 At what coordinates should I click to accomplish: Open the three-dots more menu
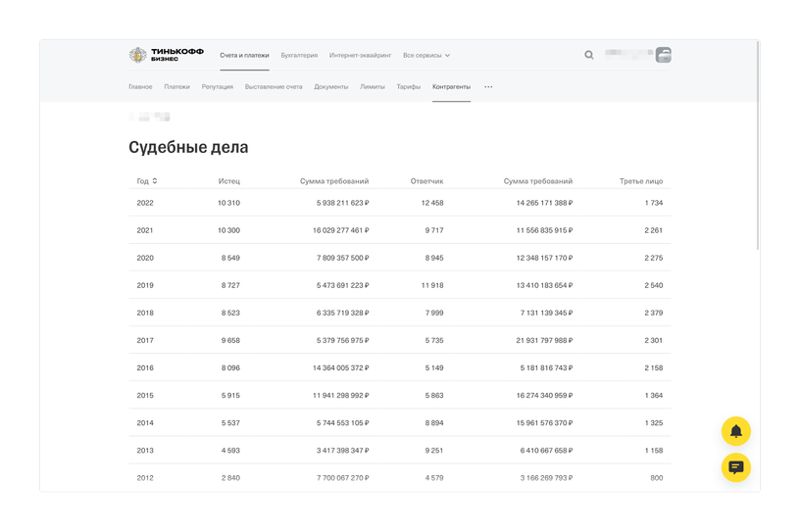tap(488, 87)
